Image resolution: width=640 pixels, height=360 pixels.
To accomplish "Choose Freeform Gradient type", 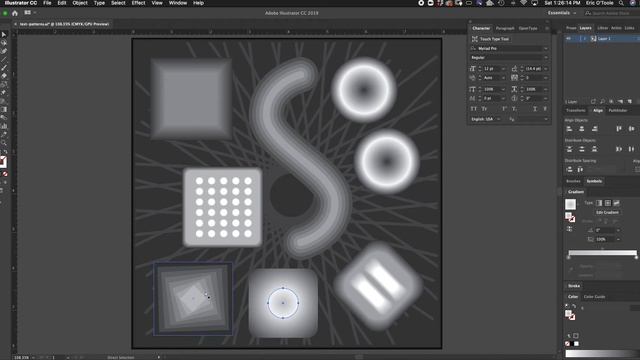I will click(616, 203).
